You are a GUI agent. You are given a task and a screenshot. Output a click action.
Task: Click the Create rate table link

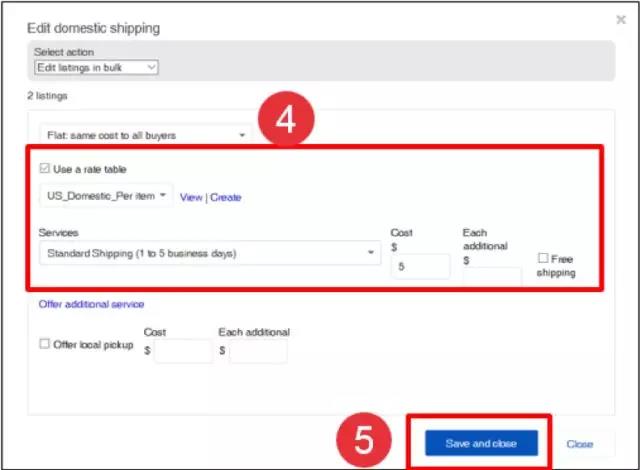pyautogui.click(x=226, y=197)
